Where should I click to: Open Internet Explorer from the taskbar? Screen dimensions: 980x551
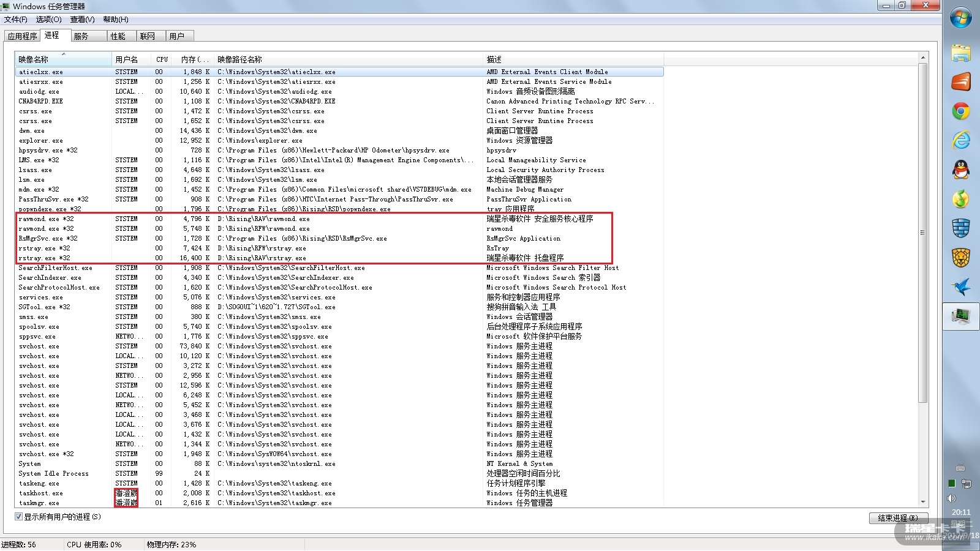coord(961,140)
